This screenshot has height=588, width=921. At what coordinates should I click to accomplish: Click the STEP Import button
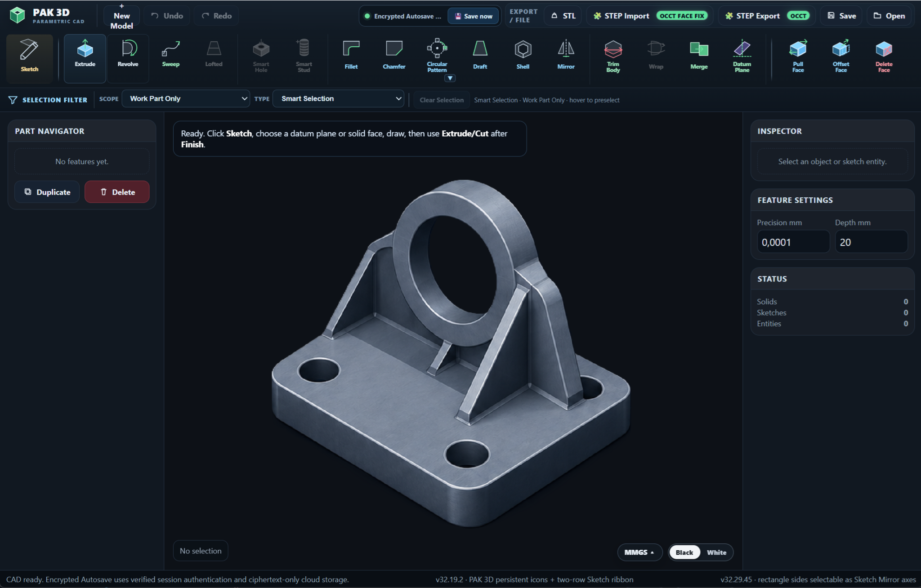tap(651, 16)
